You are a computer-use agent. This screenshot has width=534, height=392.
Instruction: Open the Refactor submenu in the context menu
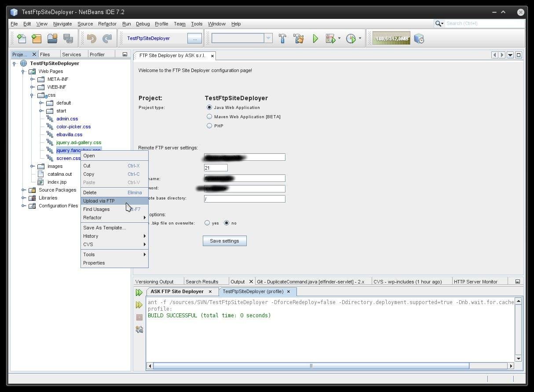(93, 218)
